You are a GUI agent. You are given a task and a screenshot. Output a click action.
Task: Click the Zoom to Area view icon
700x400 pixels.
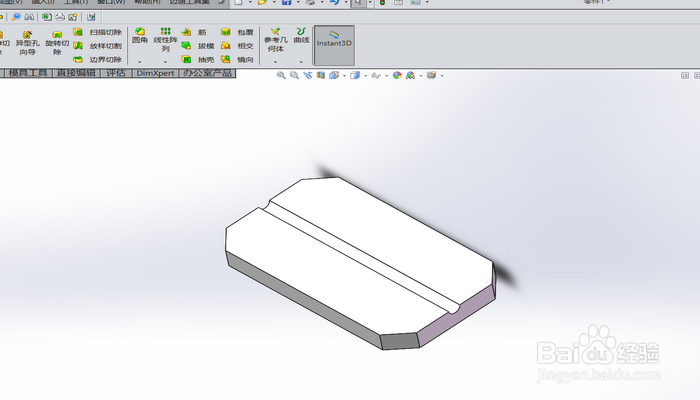tap(294, 75)
